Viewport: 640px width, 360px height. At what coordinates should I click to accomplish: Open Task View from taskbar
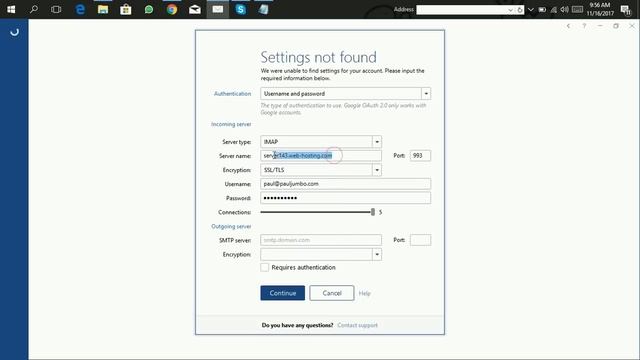coord(56,9)
